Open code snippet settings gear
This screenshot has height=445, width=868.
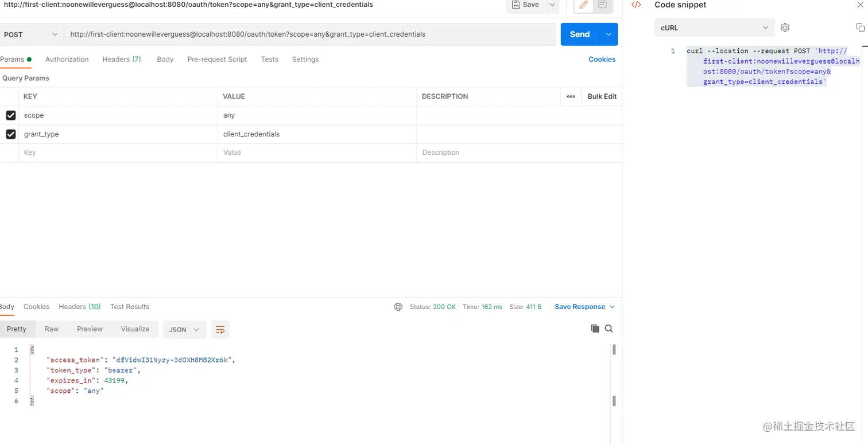pyautogui.click(x=785, y=28)
